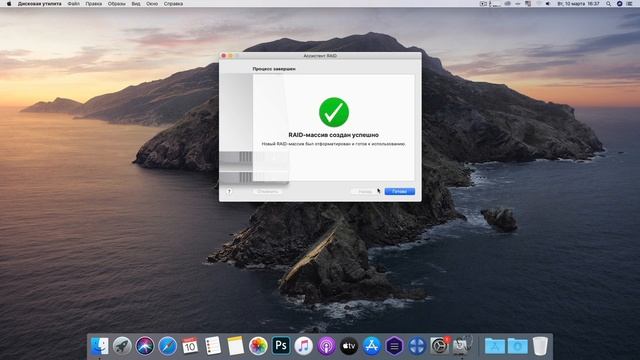The image size is (640, 360).
Task: Click the blue Готово button
Action: 400,191
